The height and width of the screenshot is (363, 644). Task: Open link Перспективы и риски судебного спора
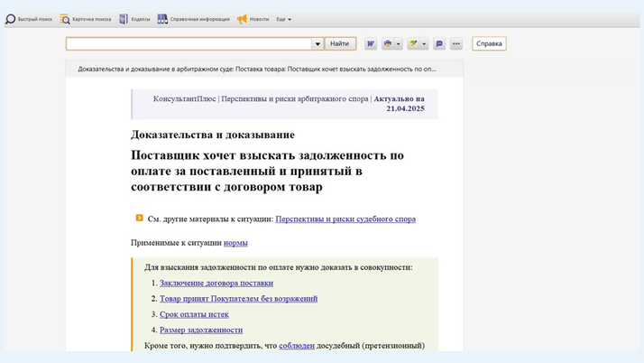[345, 219]
